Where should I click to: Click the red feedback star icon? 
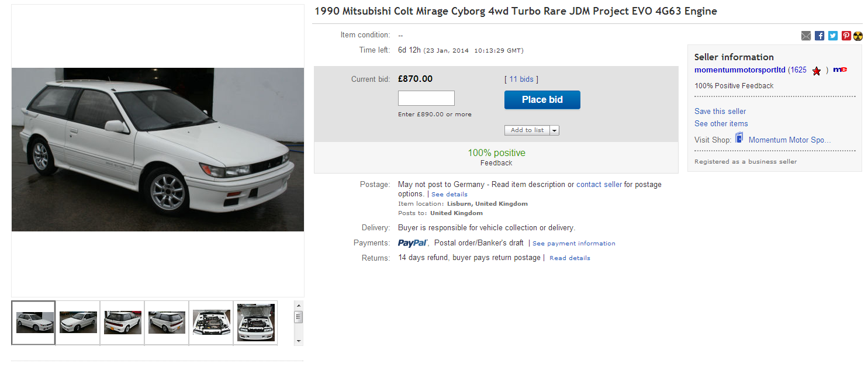pyautogui.click(x=817, y=71)
